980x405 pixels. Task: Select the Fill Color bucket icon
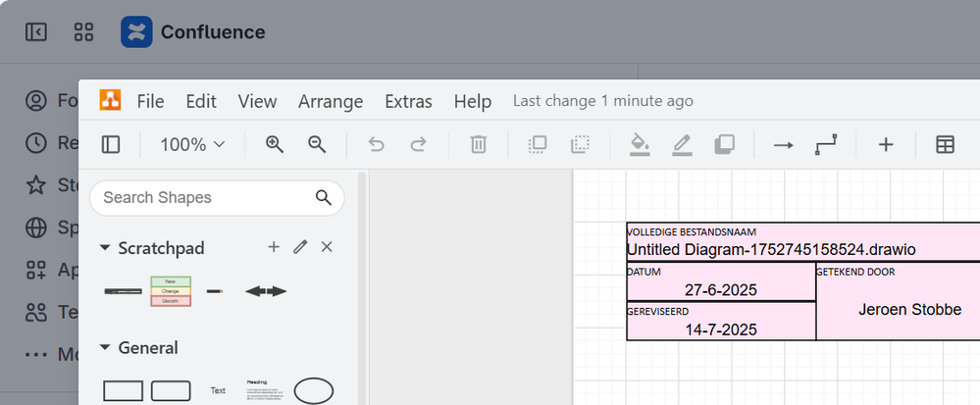[640, 144]
